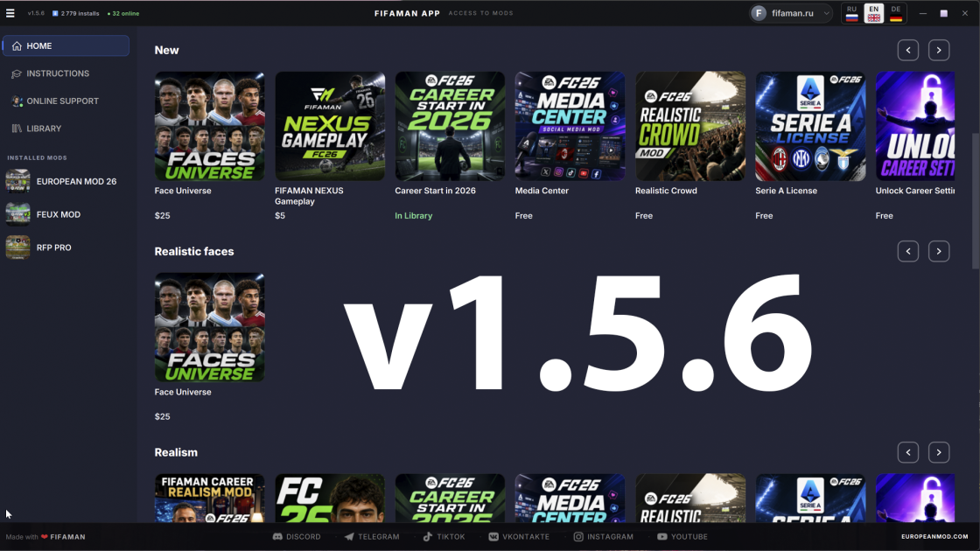The image size is (980, 551).
Task: Click 'Realistic Crowd' title text
Action: [666, 191]
